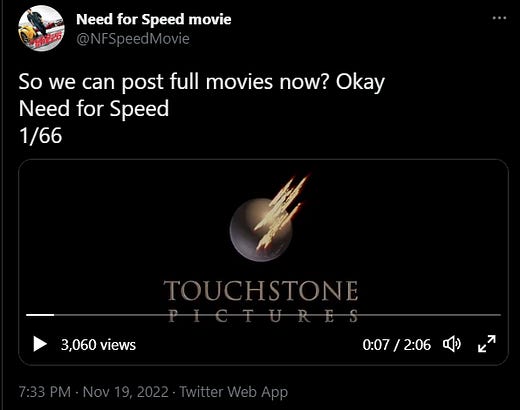Click the glowing sphere logo in video

pos(261,230)
